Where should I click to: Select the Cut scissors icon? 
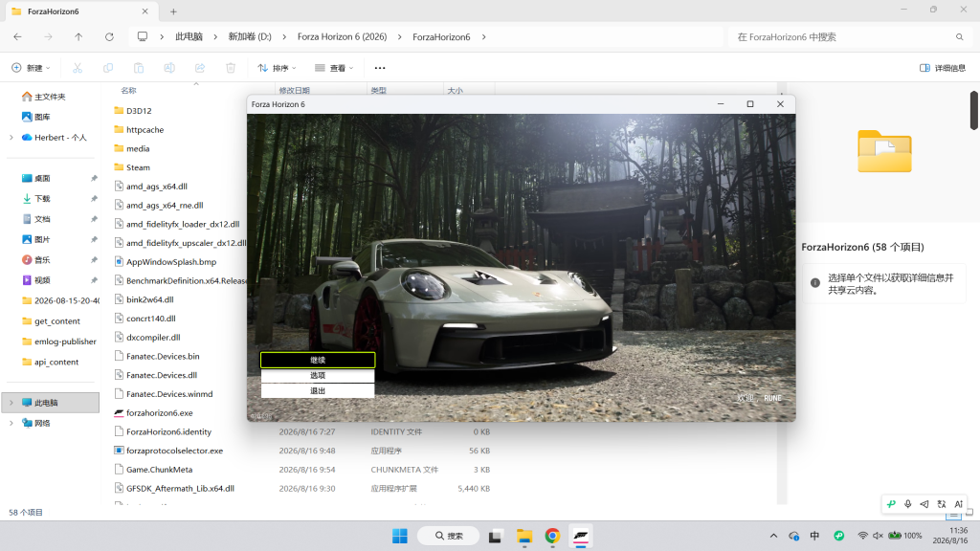coord(78,68)
